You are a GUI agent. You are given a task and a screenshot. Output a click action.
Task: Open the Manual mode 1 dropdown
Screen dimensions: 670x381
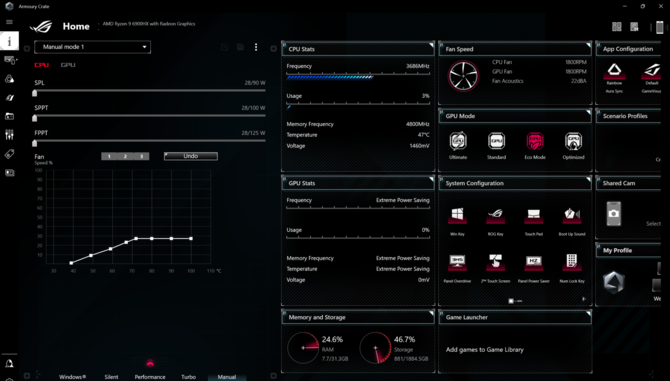click(92, 47)
